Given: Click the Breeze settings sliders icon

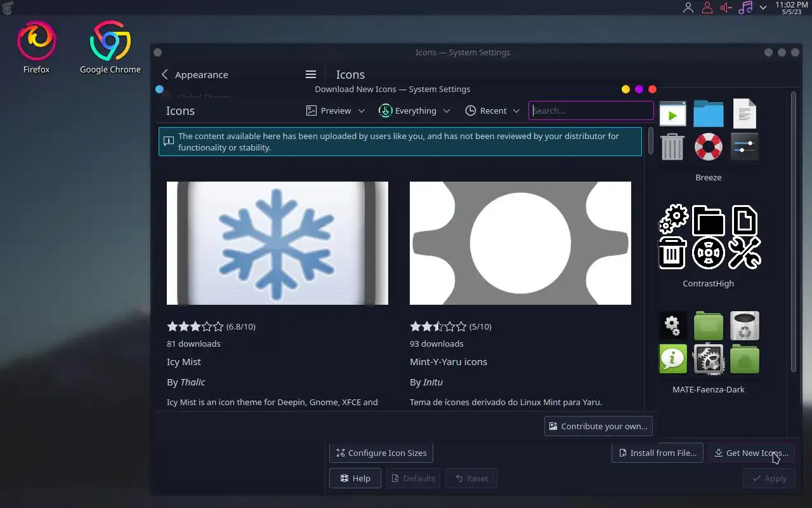Looking at the screenshot, I should pos(745,147).
